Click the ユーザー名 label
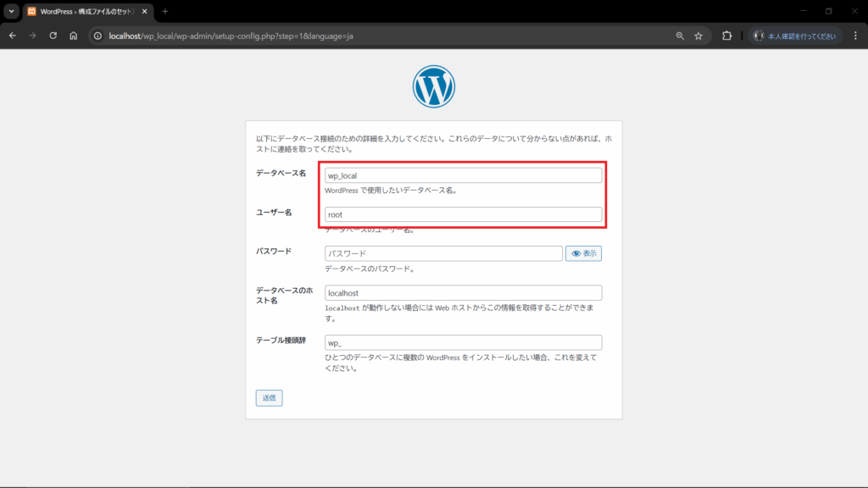 pyautogui.click(x=274, y=213)
